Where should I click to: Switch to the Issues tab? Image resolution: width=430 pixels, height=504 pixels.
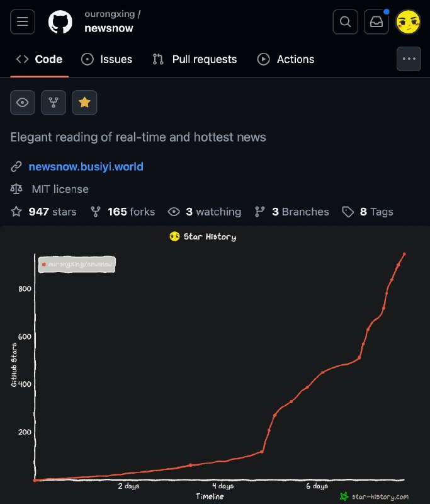click(x=106, y=59)
